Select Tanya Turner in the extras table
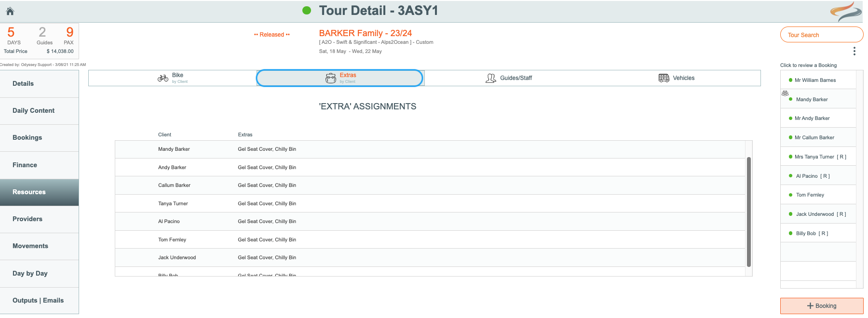This screenshot has height=318, width=868. click(x=173, y=203)
